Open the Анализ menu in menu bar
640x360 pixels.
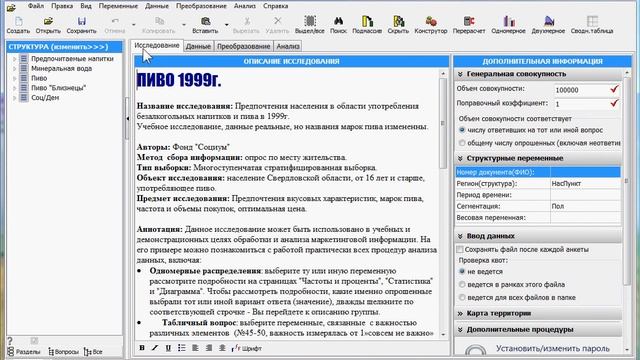[x=245, y=6]
